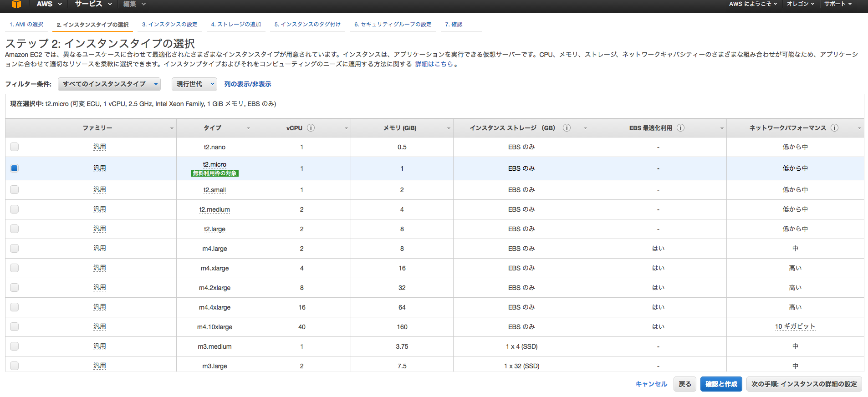
Task: Select the m4.10xlarge row checkbox
Action: (x=15, y=327)
